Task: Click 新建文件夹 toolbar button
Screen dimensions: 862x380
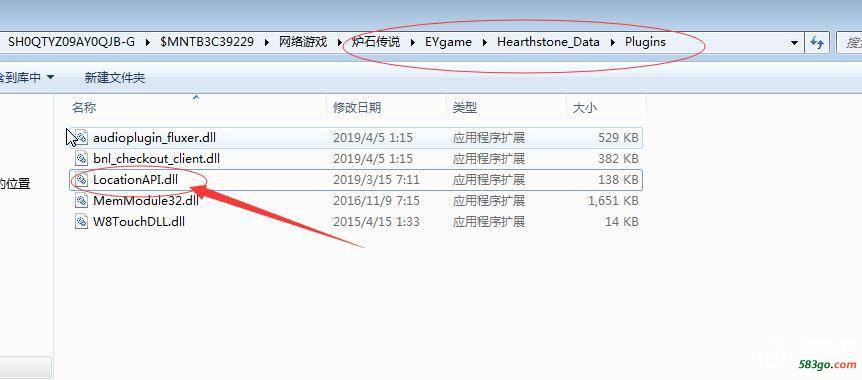Action: pos(115,78)
